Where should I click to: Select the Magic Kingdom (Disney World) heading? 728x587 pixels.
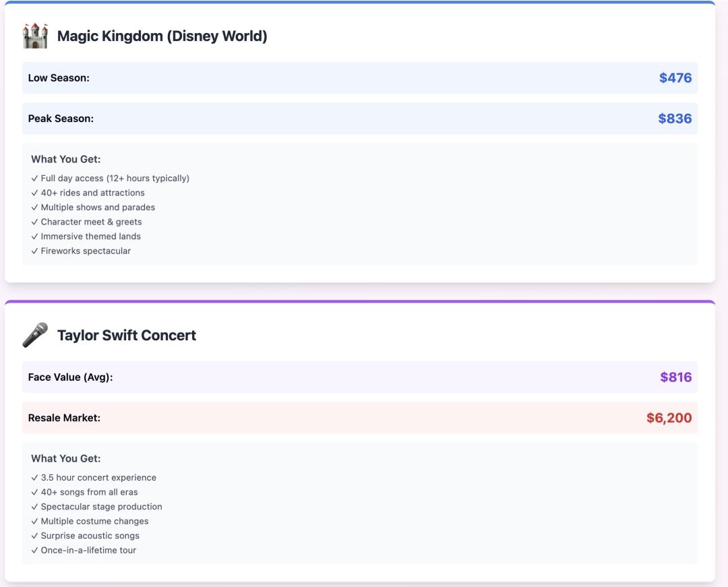pyautogui.click(x=162, y=36)
